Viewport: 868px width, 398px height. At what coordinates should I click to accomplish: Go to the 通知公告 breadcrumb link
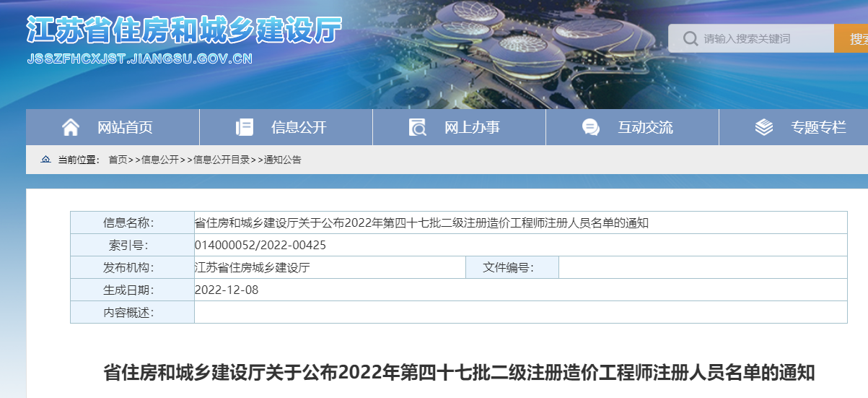point(283,160)
